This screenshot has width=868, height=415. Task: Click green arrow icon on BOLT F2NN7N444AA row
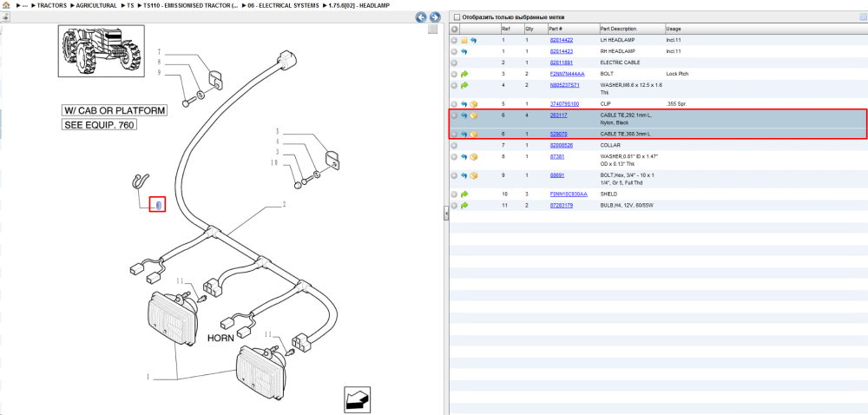pos(464,74)
